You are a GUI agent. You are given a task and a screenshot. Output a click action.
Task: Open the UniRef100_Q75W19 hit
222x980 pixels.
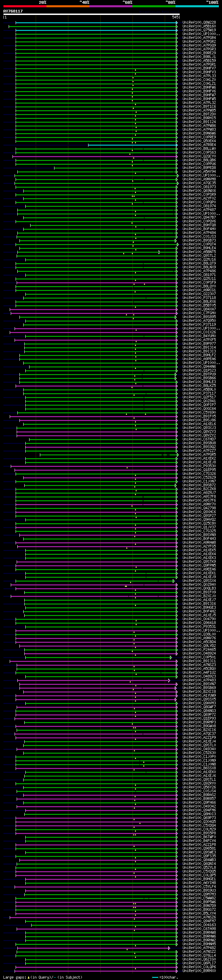pos(199,30)
